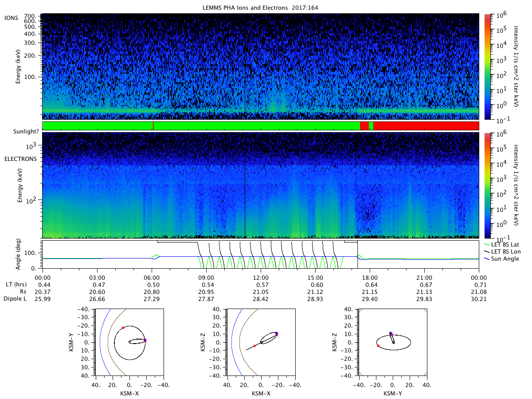
Task: Select the LET BS Lon legend entry
Action: 504,251
